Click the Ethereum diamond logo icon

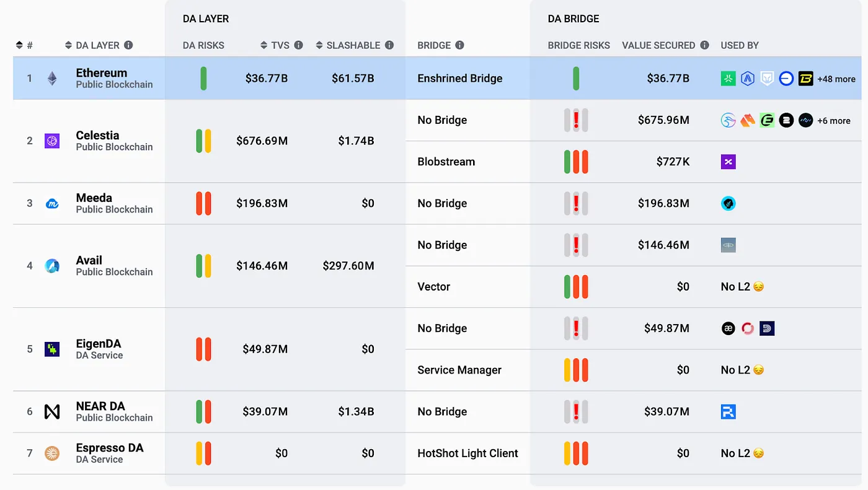coord(52,79)
